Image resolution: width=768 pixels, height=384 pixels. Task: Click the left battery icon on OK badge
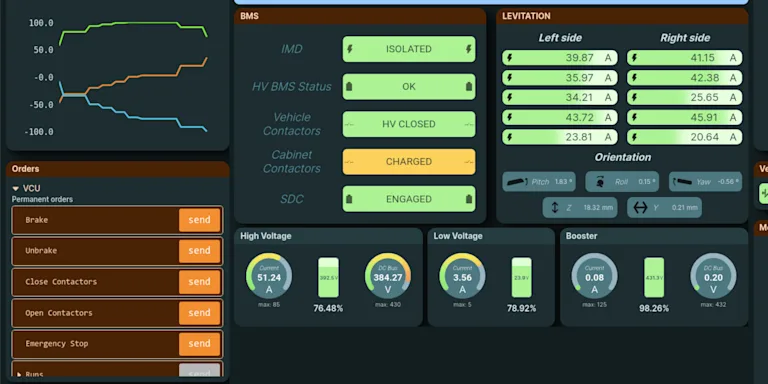pyautogui.click(x=349, y=87)
